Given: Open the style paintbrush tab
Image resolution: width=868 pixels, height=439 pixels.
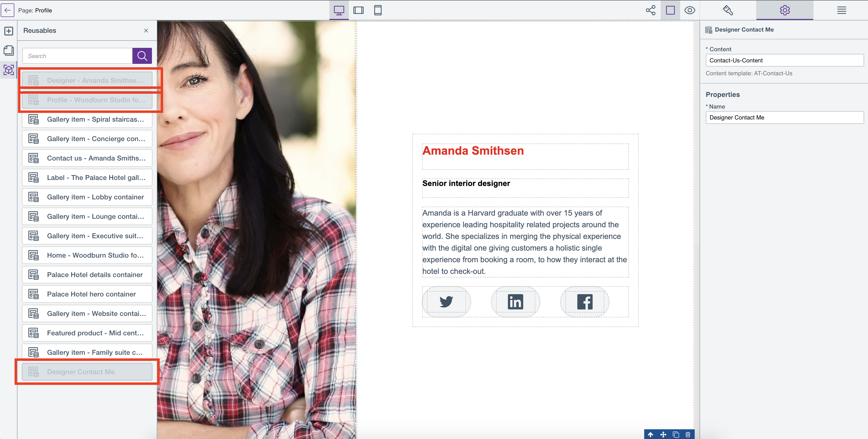Looking at the screenshot, I should (728, 10).
